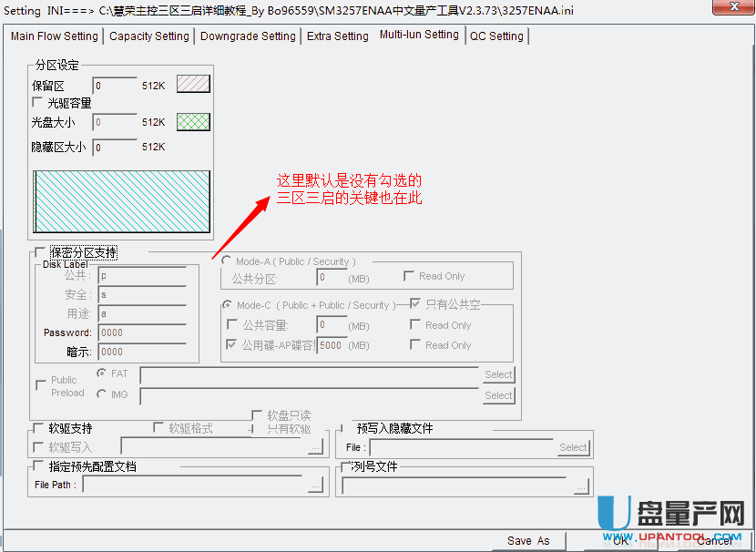Open the QC Setting tab
756x552 pixels.
point(496,36)
